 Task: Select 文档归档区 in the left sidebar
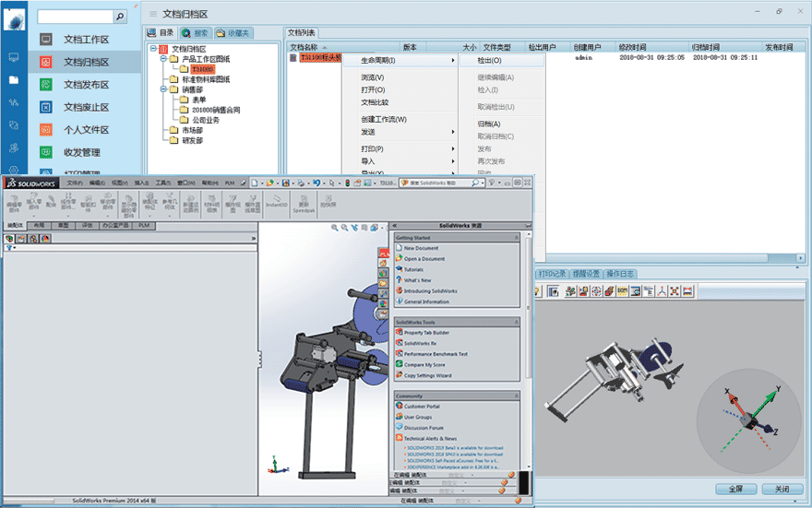86,62
